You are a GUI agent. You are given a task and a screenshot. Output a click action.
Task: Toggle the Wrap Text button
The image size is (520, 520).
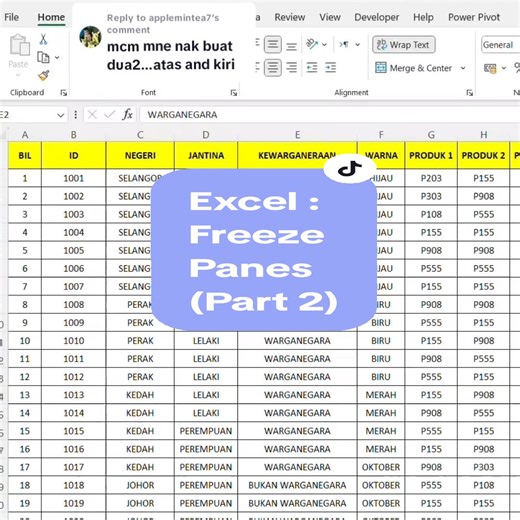click(x=404, y=45)
